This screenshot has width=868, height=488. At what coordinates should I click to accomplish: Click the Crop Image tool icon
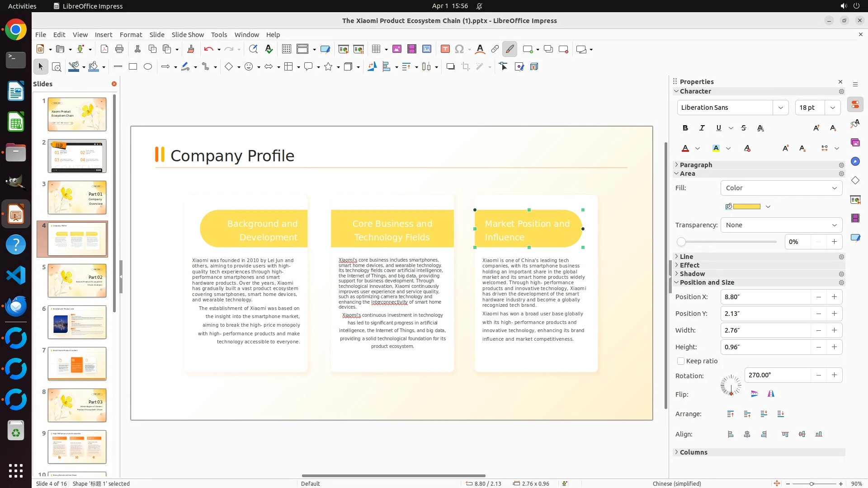(466, 67)
